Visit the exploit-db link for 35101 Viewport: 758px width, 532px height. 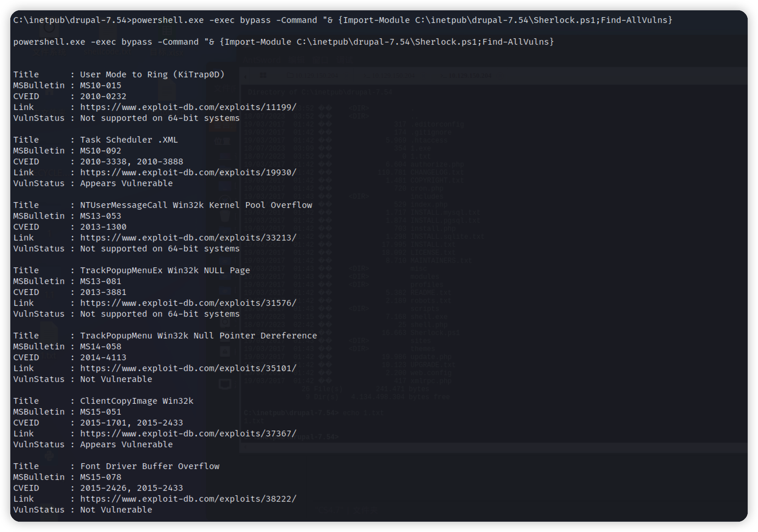point(188,369)
